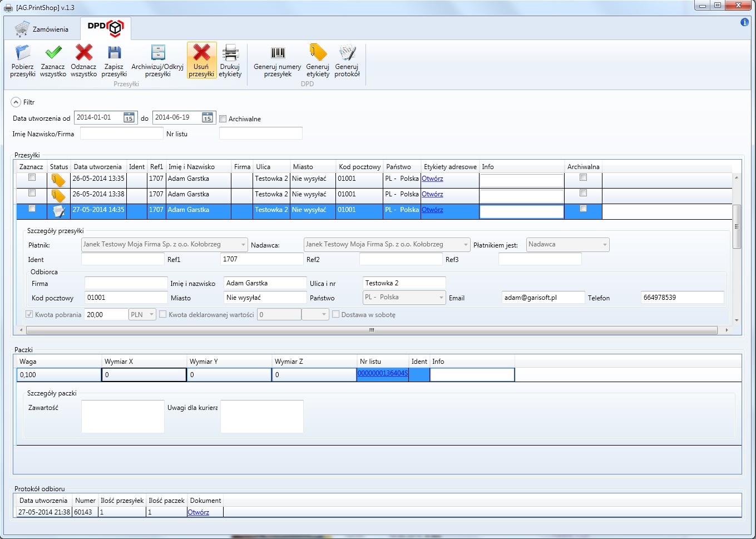
Task: Toggle Archiwalna checkbox for 26-05-2014 13:38 row
Action: point(583,193)
